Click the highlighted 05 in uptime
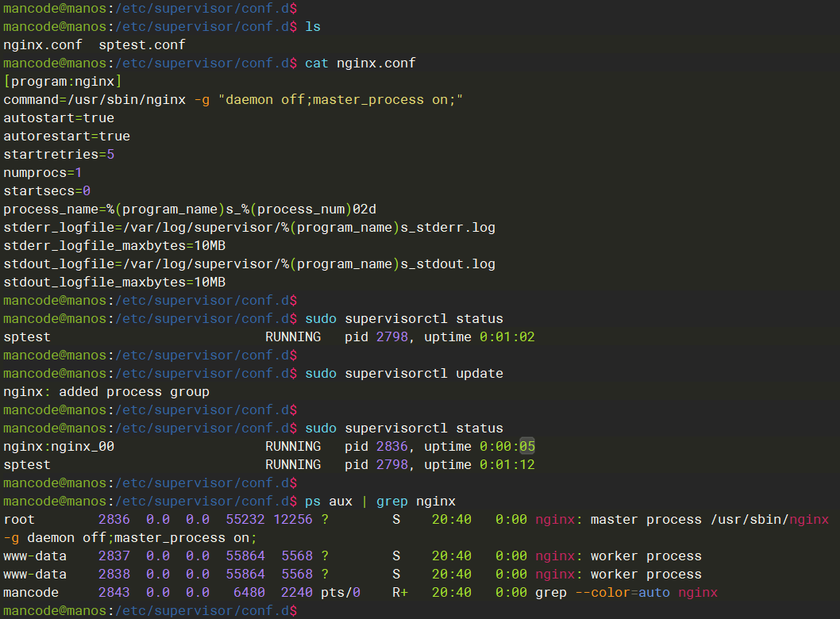Screen dimensions: 840x619 click(527, 446)
